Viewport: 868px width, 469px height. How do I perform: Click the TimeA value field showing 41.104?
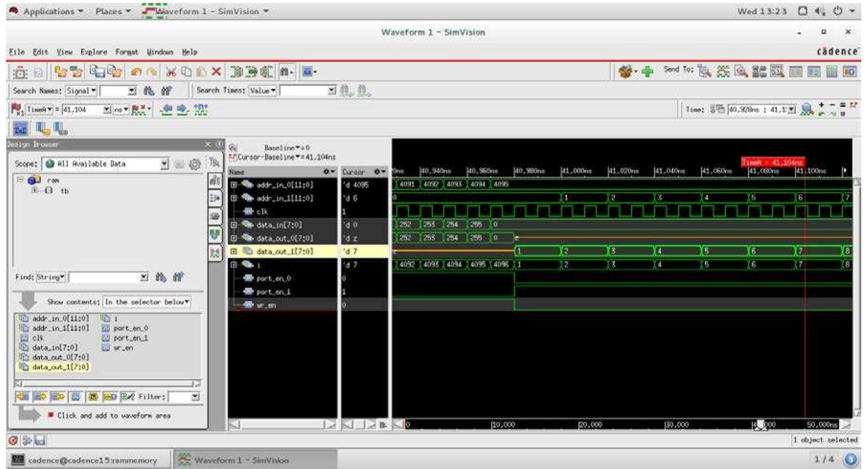click(86, 110)
